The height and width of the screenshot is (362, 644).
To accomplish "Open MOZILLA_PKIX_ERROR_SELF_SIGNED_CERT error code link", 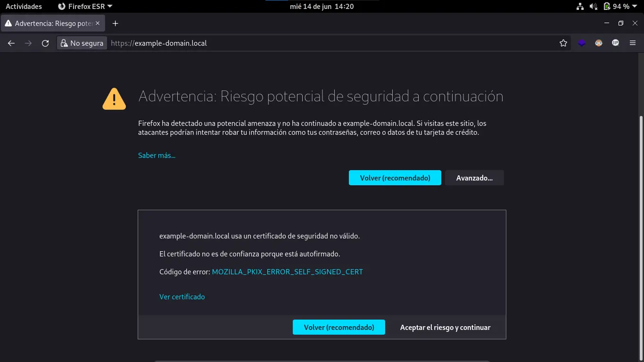I will (288, 272).
